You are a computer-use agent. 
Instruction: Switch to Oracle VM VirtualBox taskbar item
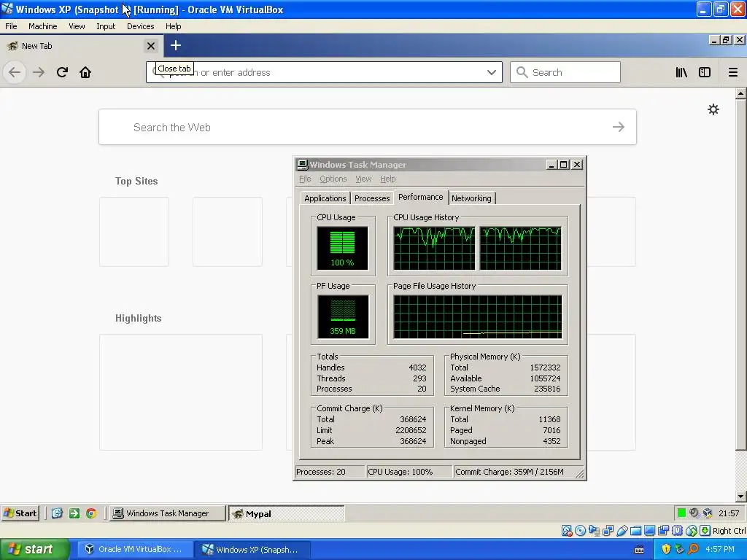pos(135,549)
